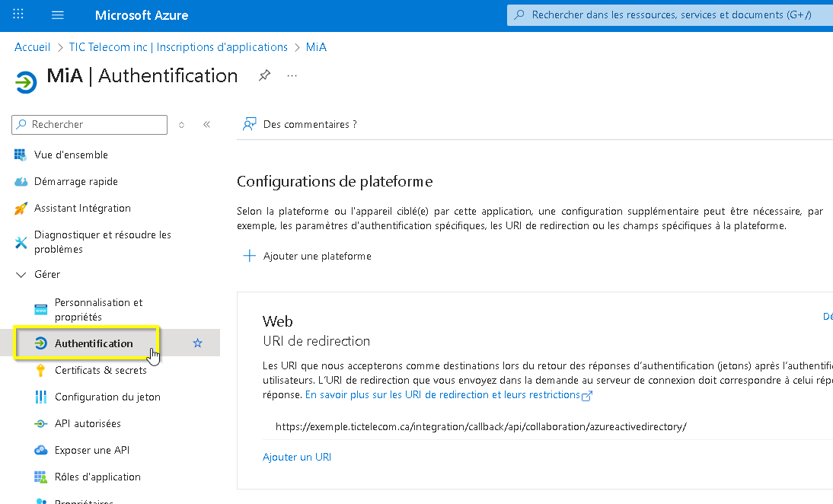Open the more options ellipsis beside title
Image resolution: width=833 pixels, height=504 pixels.
[x=292, y=76]
